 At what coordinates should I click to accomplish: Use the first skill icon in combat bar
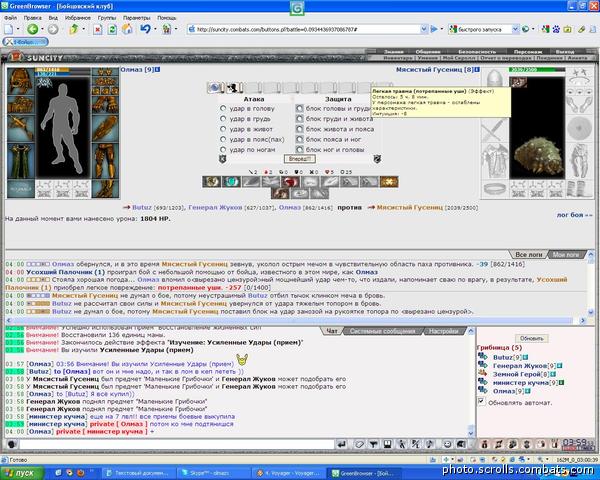click(x=212, y=181)
